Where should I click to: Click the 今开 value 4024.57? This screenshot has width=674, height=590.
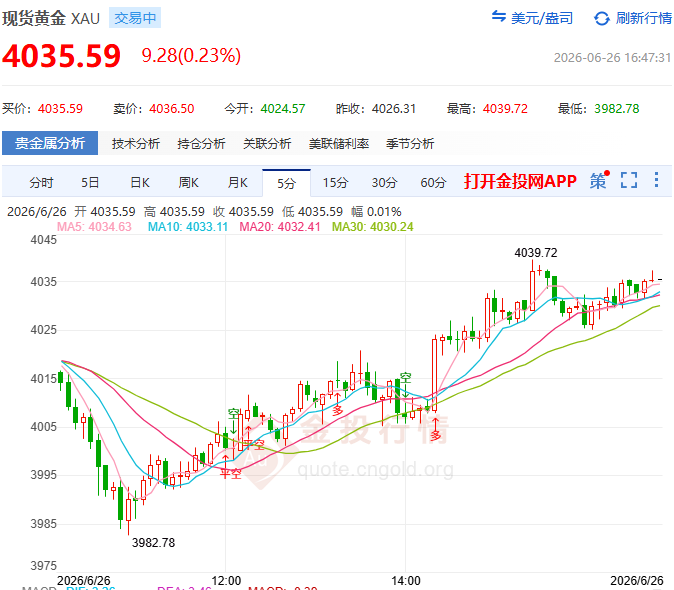(283, 109)
